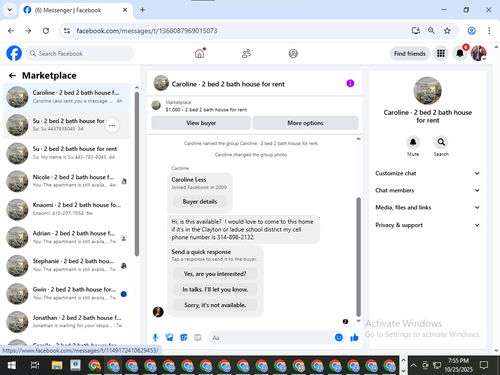This screenshot has width=500, height=375.
Task: Open Gwin 2 bed 2 bath chat
Action: (67, 294)
